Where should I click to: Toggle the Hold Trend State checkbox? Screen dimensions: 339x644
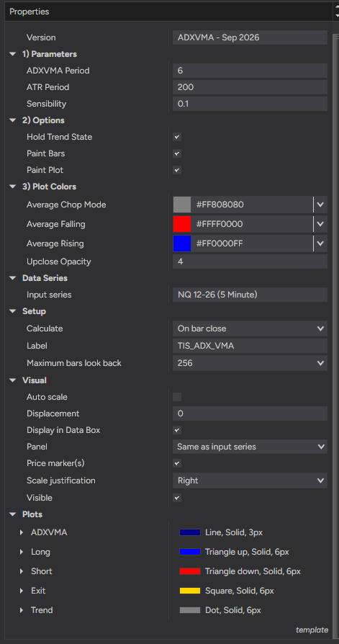click(177, 137)
